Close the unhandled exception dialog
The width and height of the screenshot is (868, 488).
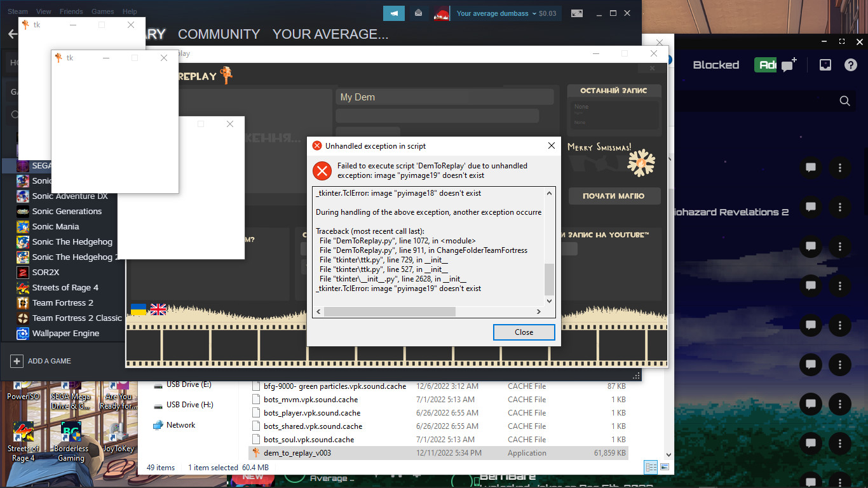pos(524,332)
